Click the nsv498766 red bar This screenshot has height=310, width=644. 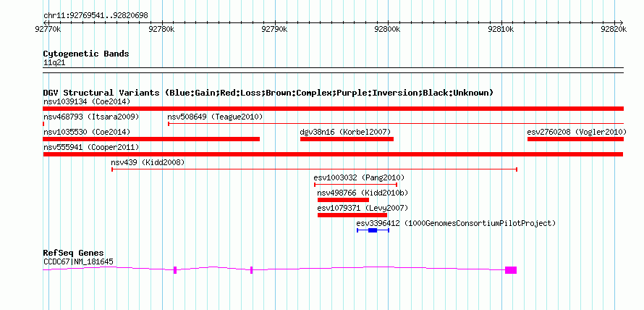(344, 200)
